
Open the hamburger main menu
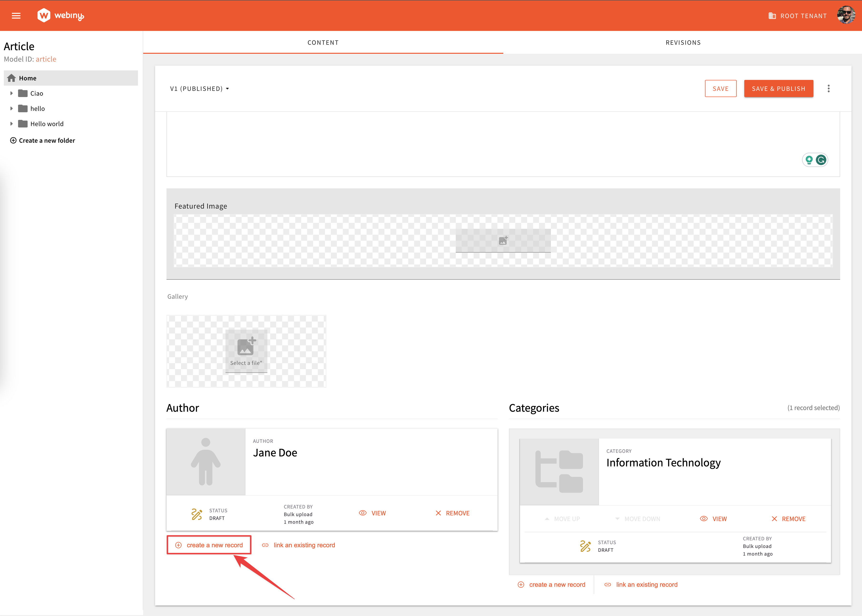16,15
